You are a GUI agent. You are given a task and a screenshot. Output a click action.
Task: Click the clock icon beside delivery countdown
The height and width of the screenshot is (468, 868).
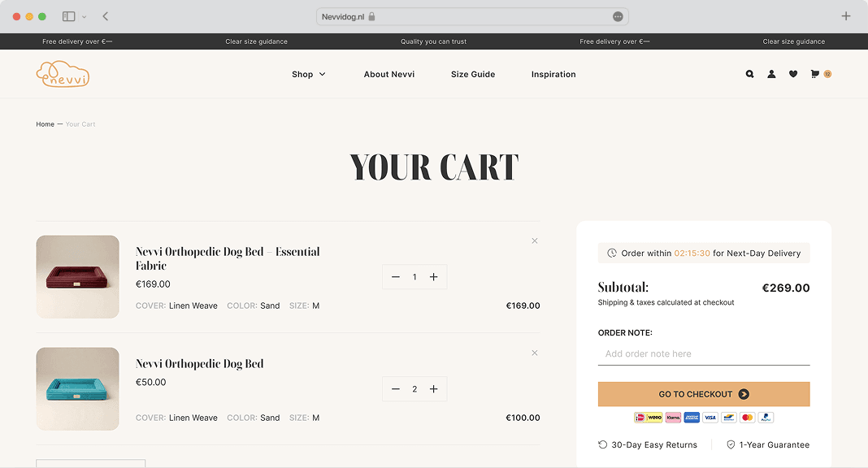(x=612, y=253)
